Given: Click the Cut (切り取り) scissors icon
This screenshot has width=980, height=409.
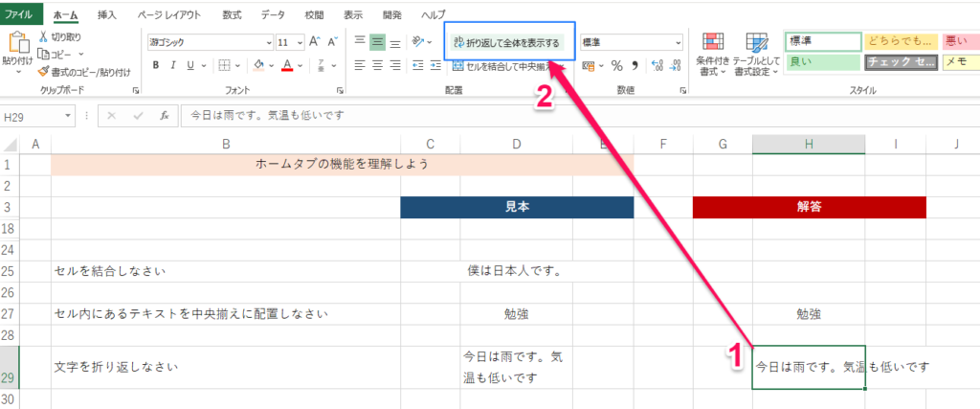Looking at the screenshot, I should (x=44, y=36).
